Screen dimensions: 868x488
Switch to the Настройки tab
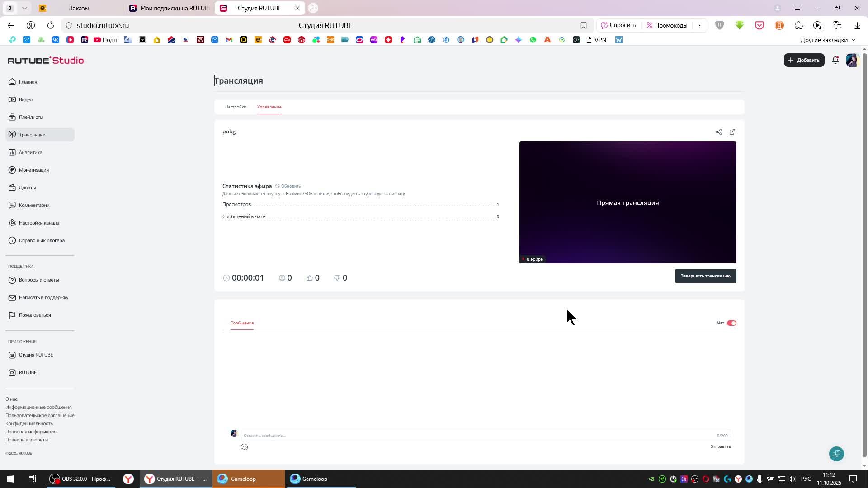pos(236,107)
